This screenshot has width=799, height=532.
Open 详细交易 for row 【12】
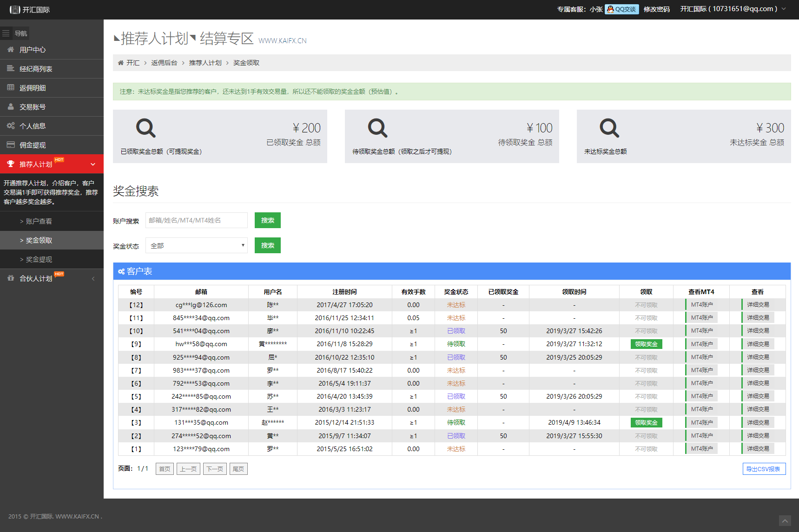[758, 305]
